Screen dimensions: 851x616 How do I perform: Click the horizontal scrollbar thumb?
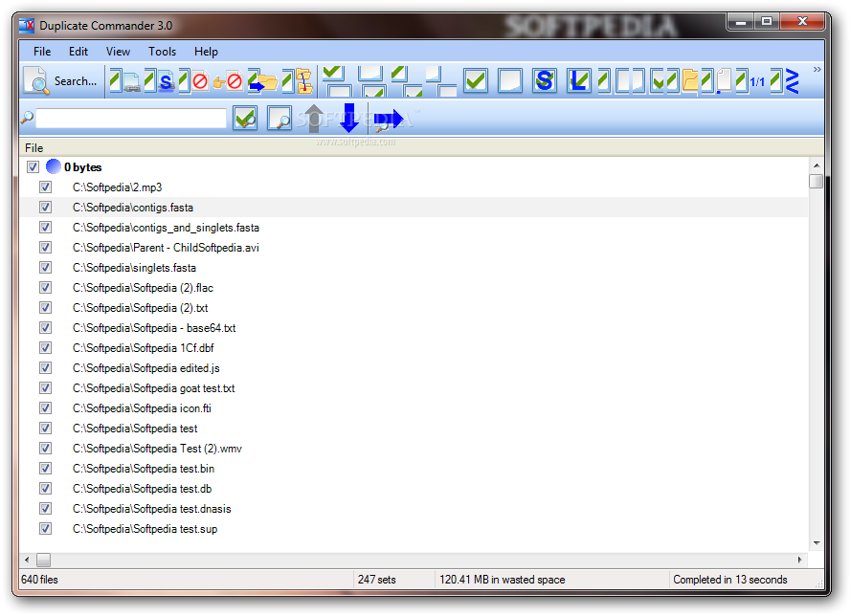43,560
